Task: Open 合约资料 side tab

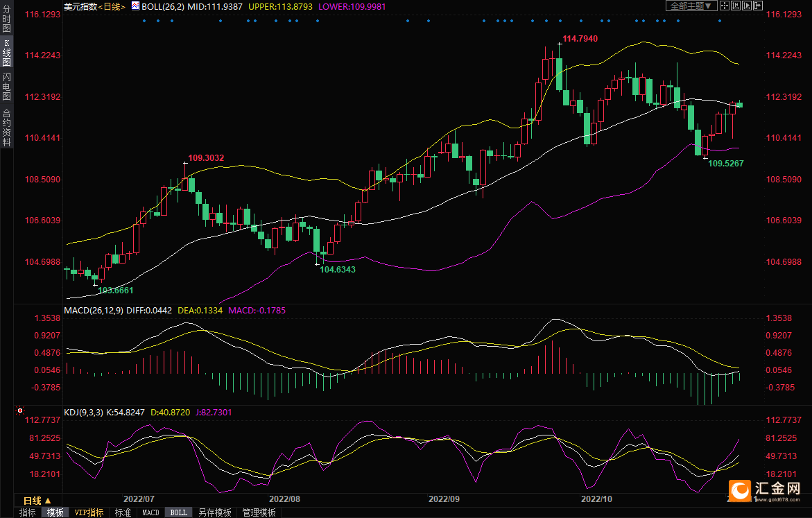Action: pos(6,128)
